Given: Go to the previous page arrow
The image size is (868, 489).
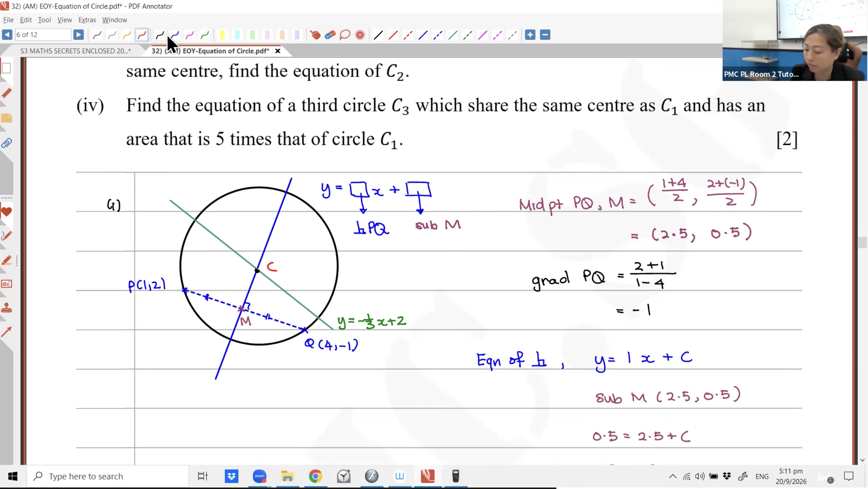Looking at the screenshot, I should coord(7,35).
